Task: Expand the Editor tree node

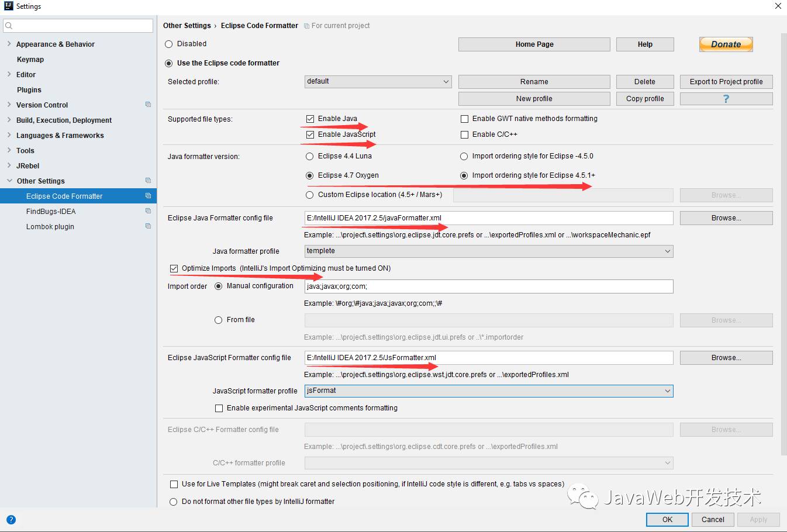Action: (9, 74)
